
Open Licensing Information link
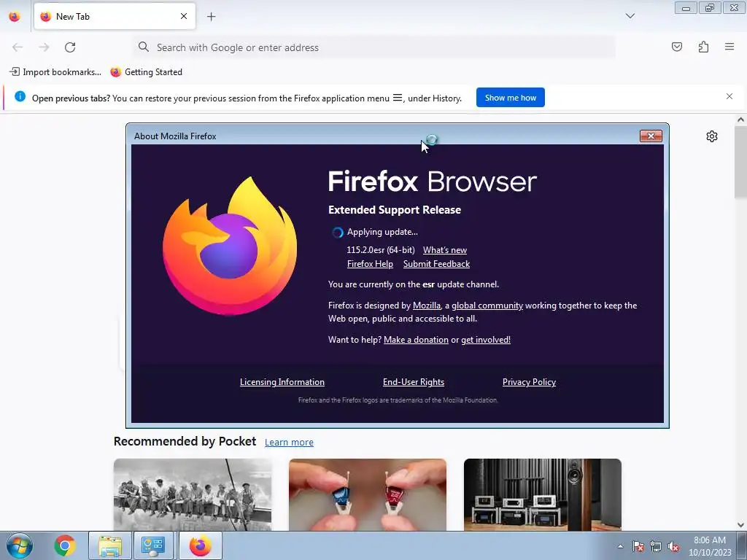pyautogui.click(x=282, y=382)
